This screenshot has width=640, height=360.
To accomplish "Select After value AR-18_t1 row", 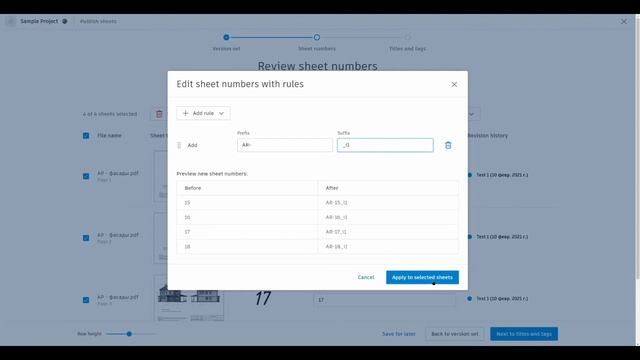I will click(388, 247).
